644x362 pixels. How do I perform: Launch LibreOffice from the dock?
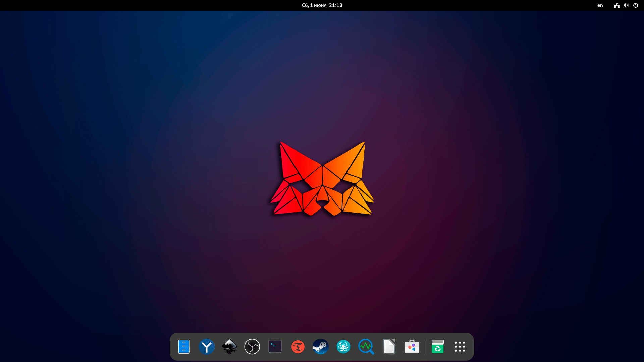click(x=389, y=347)
